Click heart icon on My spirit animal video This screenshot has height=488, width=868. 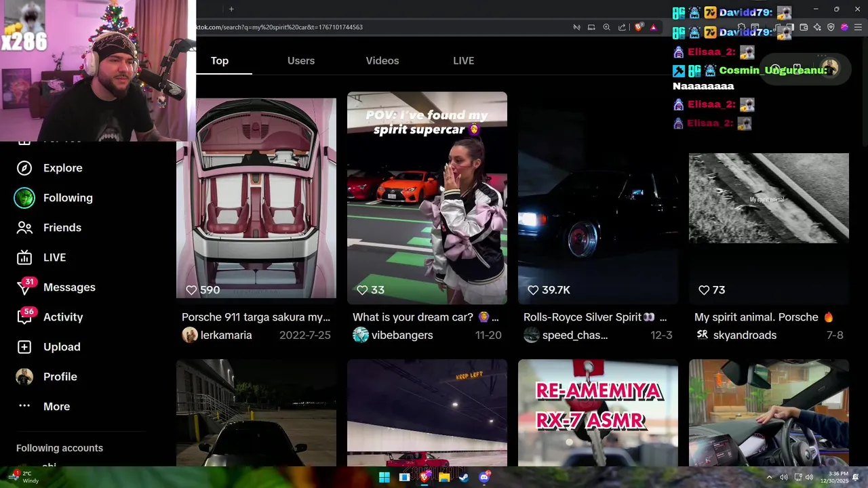tap(704, 290)
